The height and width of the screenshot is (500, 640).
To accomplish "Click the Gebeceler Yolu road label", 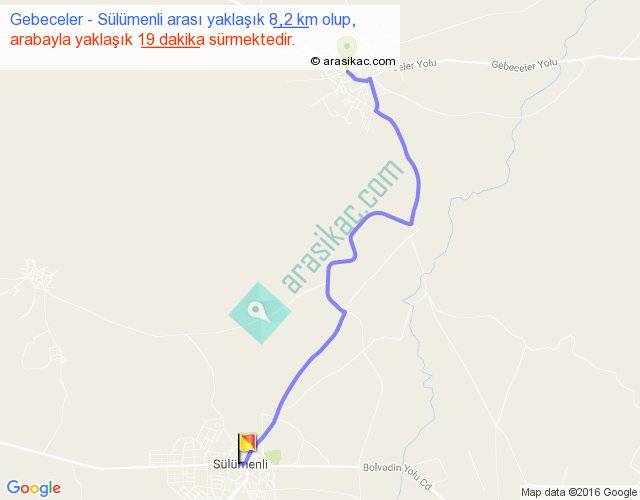I will click(x=524, y=64).
